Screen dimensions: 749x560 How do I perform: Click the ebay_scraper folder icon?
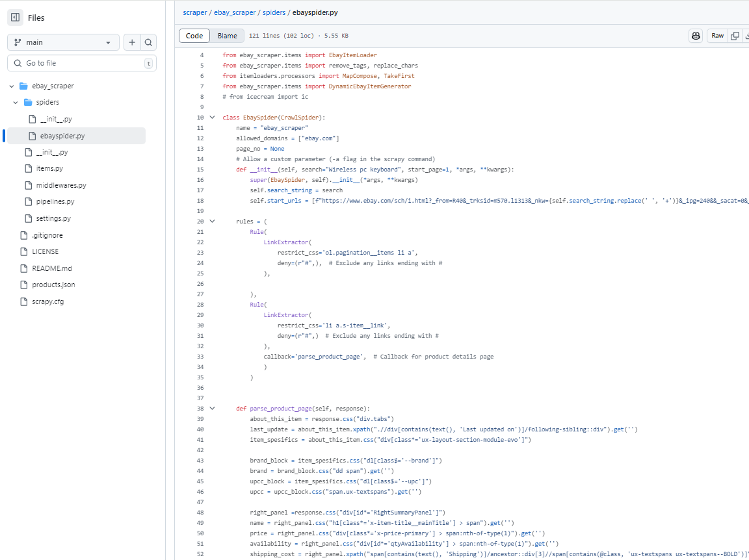[24, 86]
